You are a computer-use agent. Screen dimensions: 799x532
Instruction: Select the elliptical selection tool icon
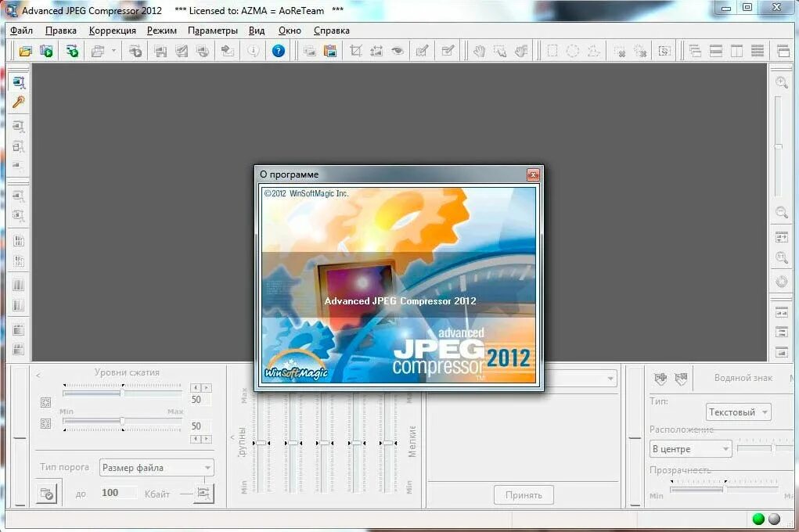573,51
